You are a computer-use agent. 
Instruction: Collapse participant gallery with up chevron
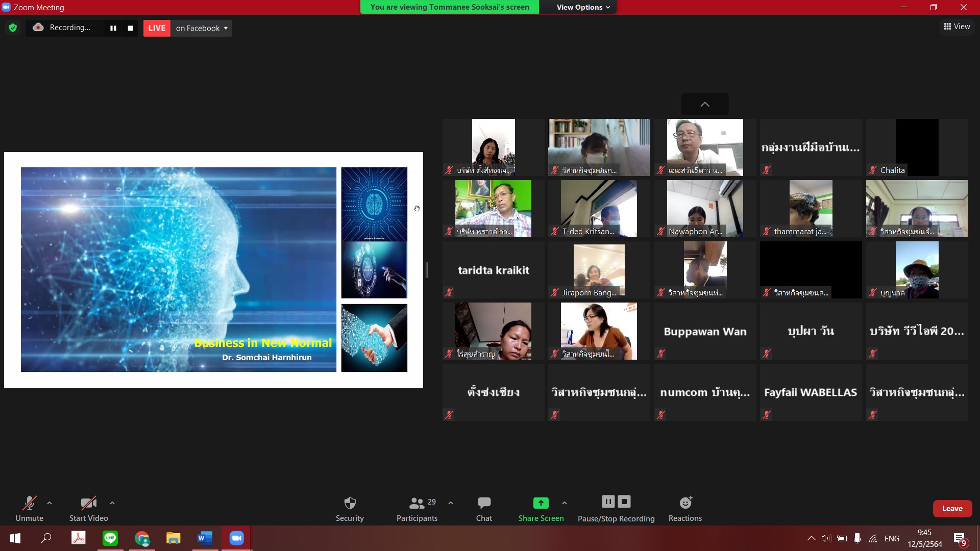point(705,104)
